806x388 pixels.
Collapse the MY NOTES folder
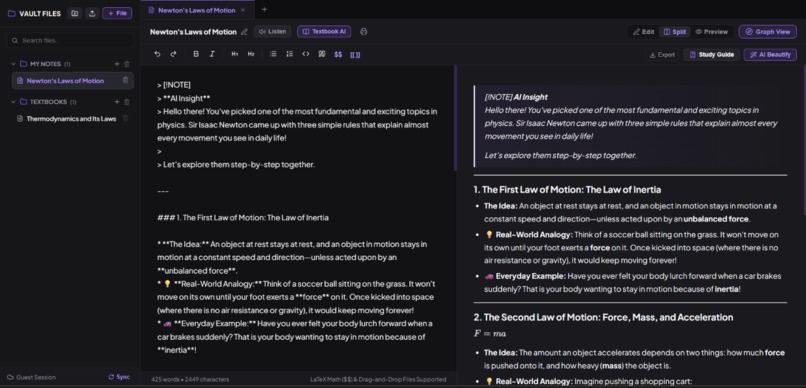13,64
